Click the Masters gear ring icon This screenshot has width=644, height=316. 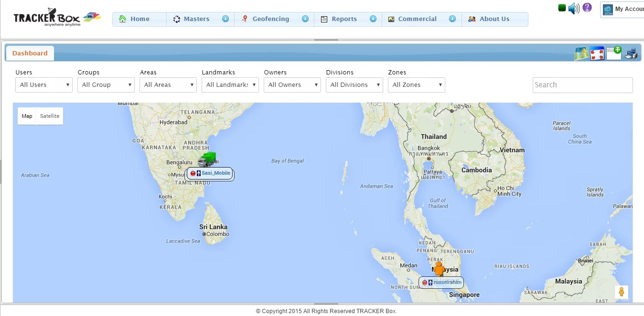coord(177,19)
